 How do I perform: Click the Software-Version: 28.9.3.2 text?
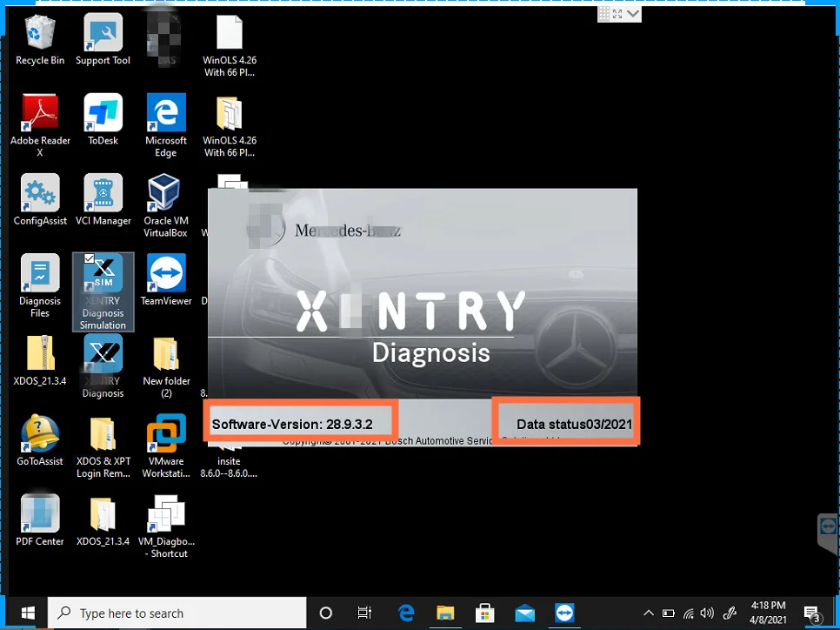(292, 424)
